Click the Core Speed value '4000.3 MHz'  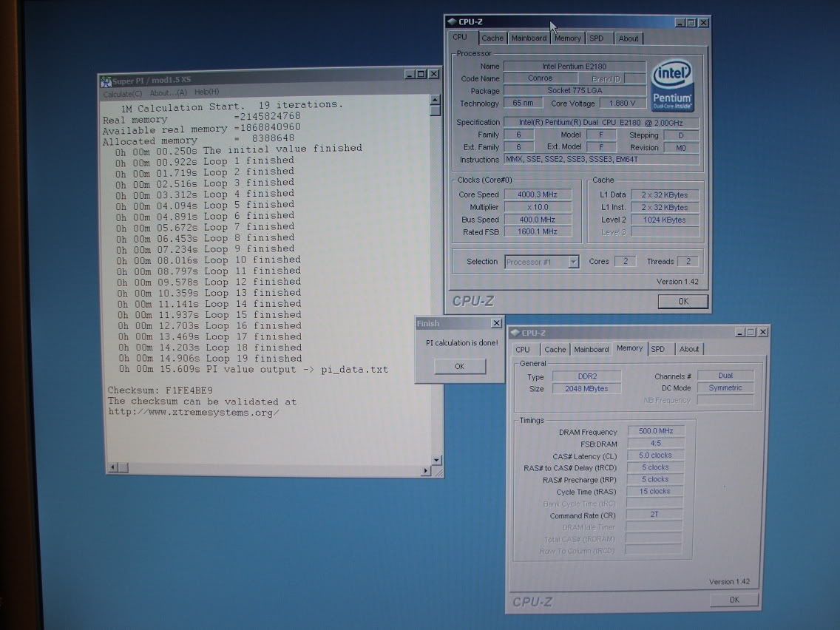[x=538, y=194]
